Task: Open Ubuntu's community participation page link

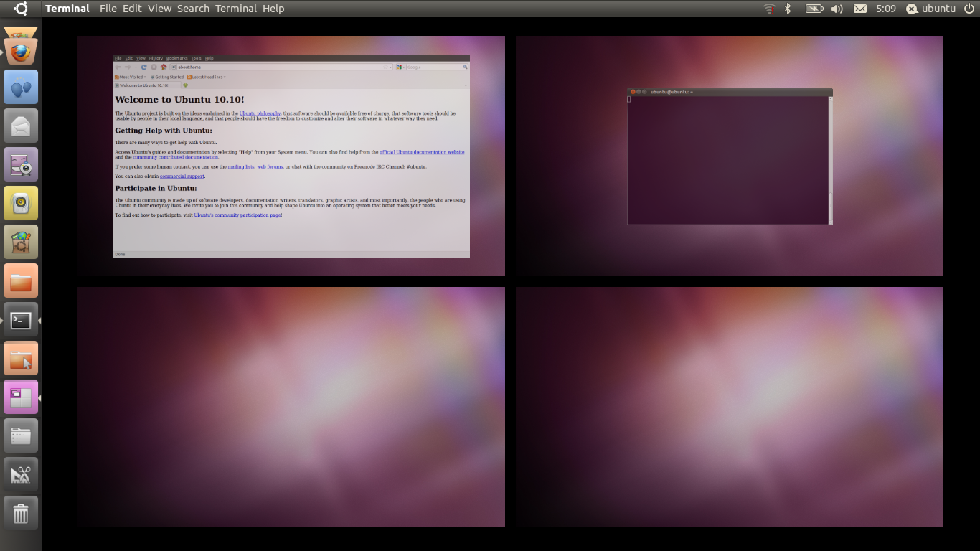Action: pos(237,215)
